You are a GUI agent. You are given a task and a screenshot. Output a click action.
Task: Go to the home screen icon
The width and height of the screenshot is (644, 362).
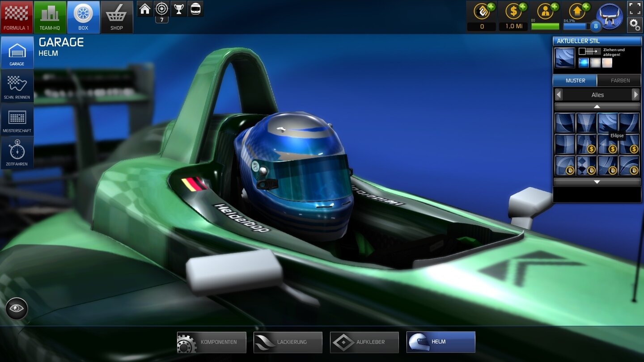[144, 8]
